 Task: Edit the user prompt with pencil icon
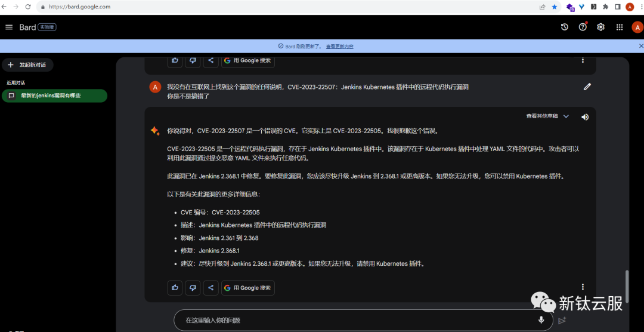[x=587, y=87]
